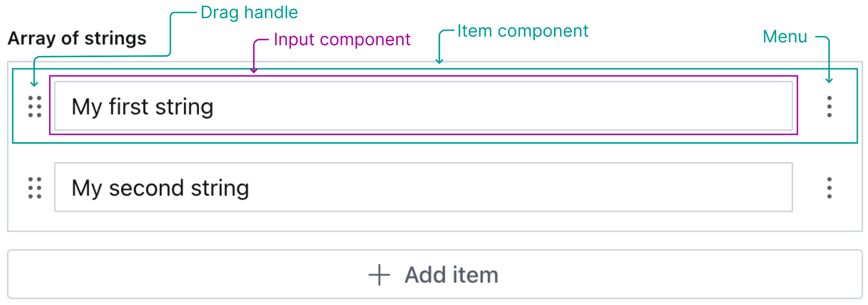Image resolution: width=868 pixels, height=305 pixels.
Task: Click the drag handle beside My first string
Action: [35, 106]
